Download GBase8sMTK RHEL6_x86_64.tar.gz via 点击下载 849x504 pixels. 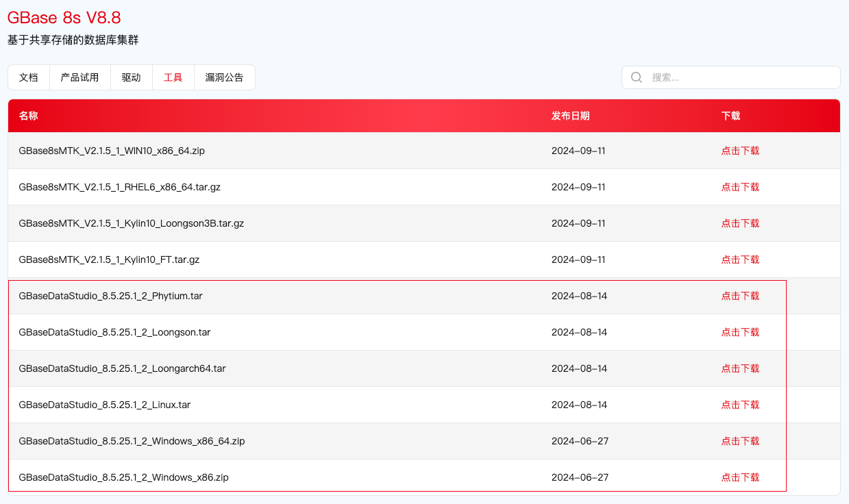[x=740, y=187]
